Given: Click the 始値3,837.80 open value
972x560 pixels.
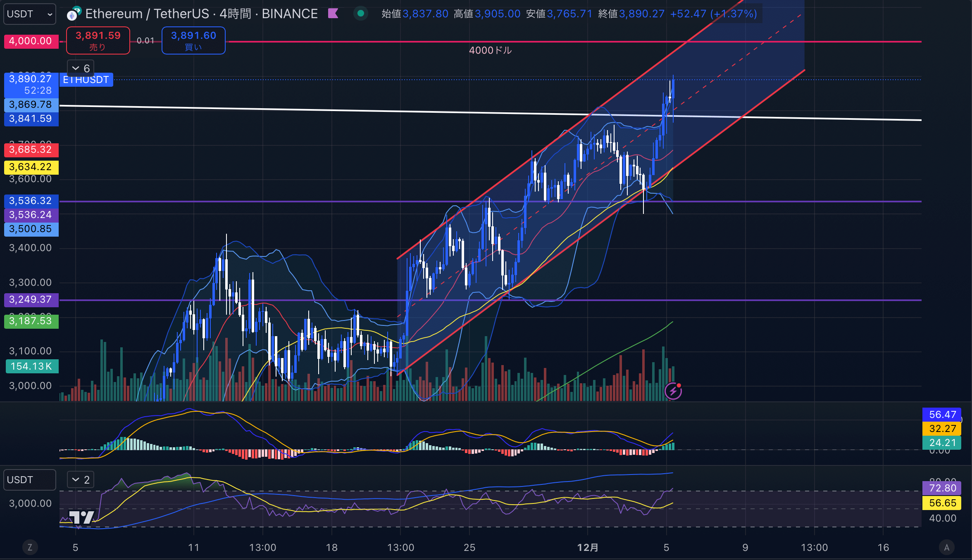Looking at the screenshot, I should (x=415, y=14).
